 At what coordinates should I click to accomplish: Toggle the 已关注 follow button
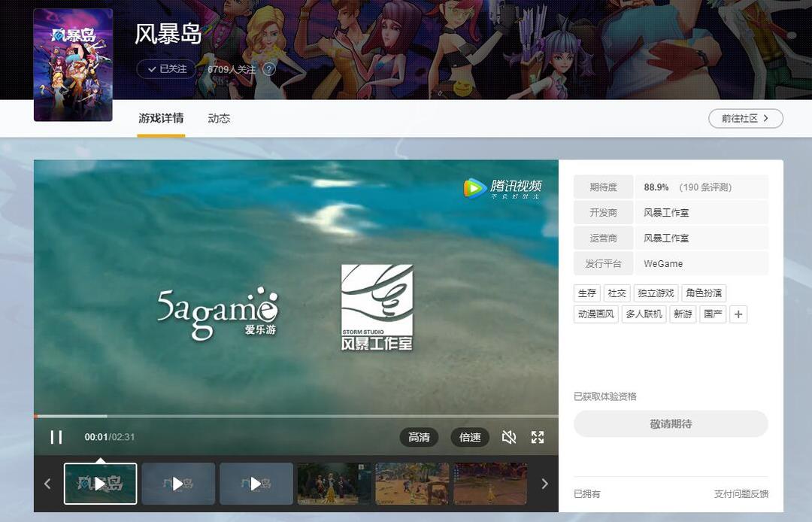point(166,69)
